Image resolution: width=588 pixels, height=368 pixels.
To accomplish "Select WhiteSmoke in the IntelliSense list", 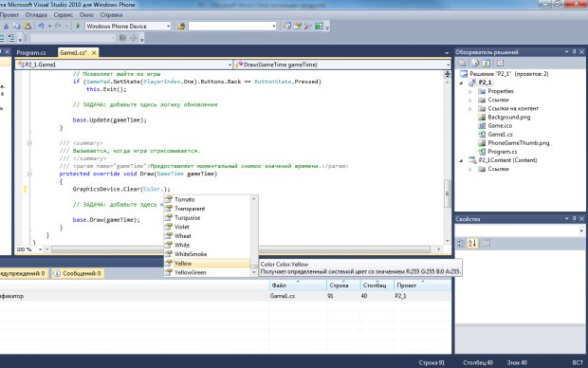I will (207, 254).
